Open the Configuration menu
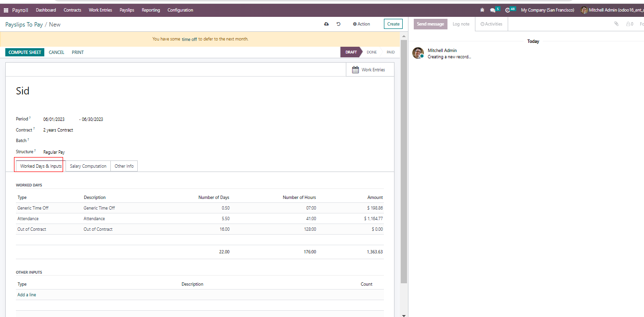The height and width of the screenshot is (317, 644). pos(180,10)
